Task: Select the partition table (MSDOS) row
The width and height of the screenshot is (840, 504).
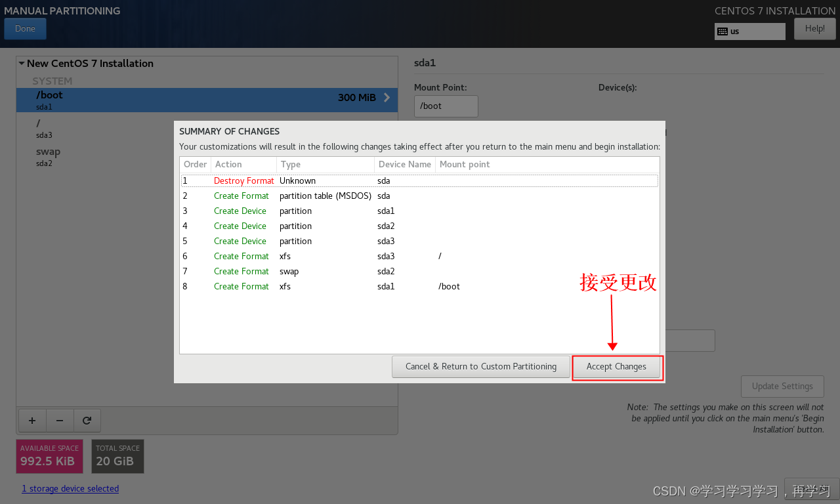Action: (x=419, y=196)
